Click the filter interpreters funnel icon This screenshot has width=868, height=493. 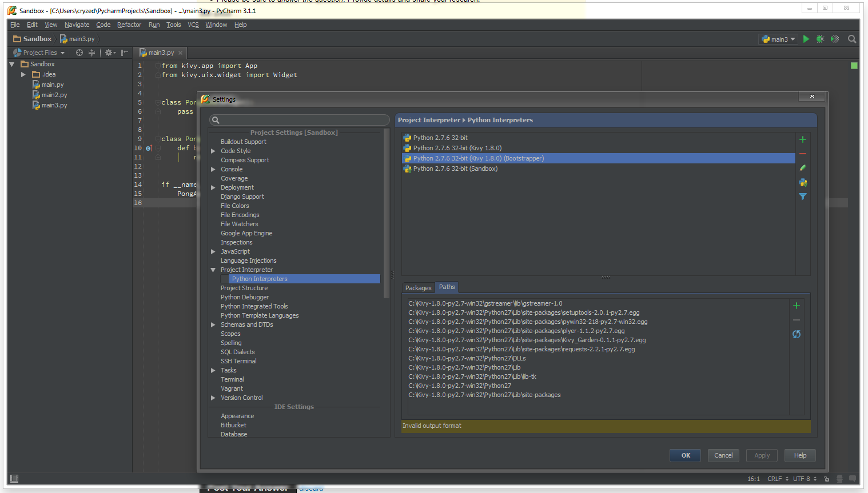(803, 197)
